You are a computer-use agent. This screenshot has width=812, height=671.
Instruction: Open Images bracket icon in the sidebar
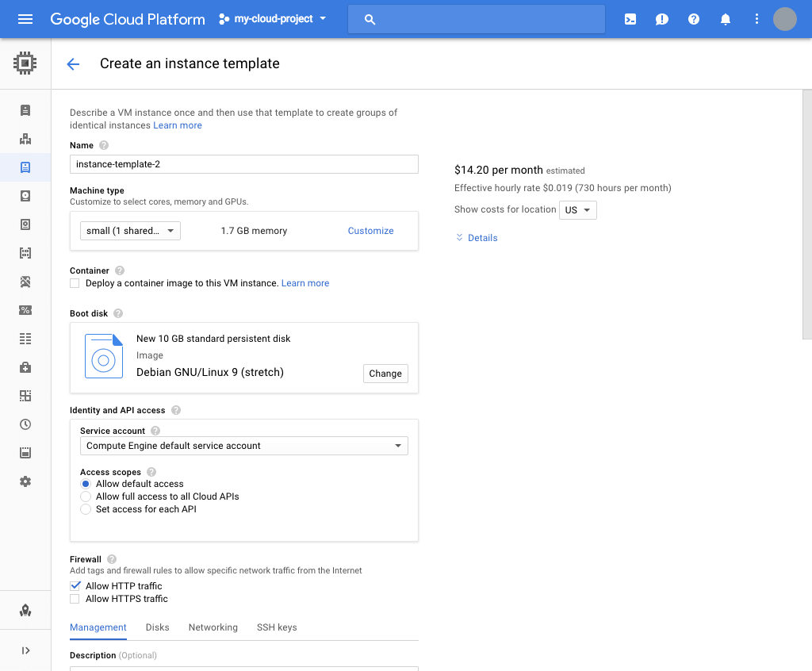(x=25, y=253)
